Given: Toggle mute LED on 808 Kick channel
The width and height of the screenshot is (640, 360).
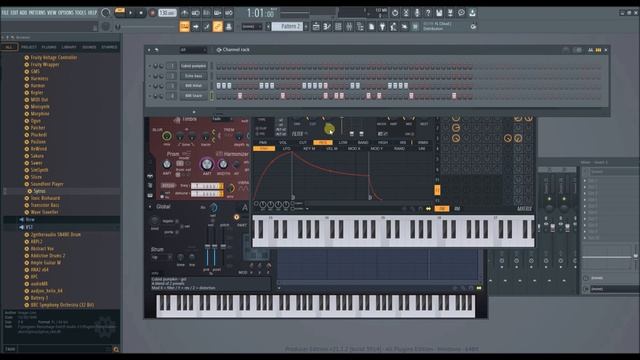Looking at the screenshot, I should 149,86.
